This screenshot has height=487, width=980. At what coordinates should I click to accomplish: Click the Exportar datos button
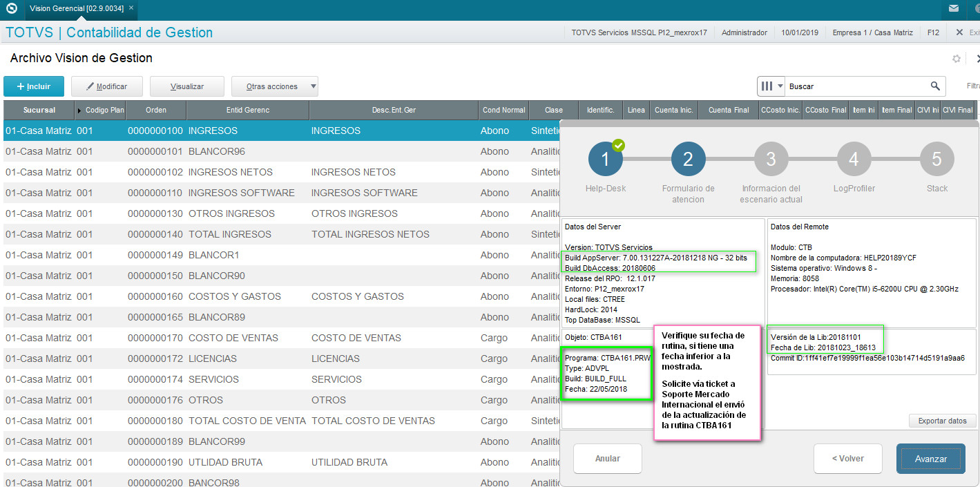point(943,421)
